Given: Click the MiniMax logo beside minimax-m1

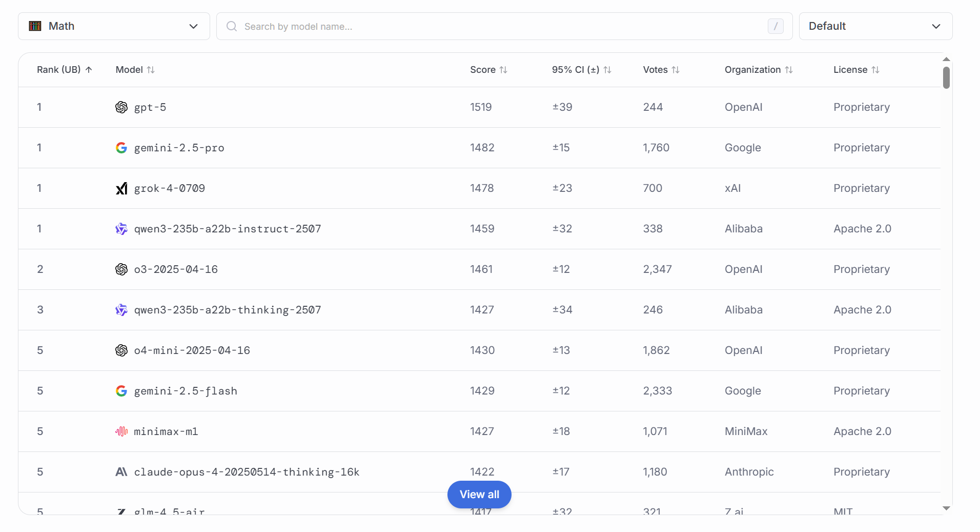Looking at the screenshot, I should (121, 431).
